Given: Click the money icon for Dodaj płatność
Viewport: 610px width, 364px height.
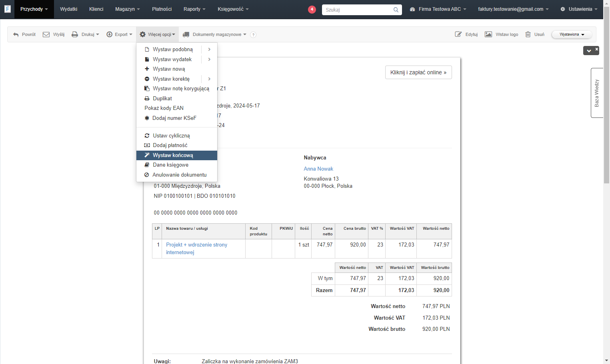Looking at the screenshot, I should tap(147, 145).
